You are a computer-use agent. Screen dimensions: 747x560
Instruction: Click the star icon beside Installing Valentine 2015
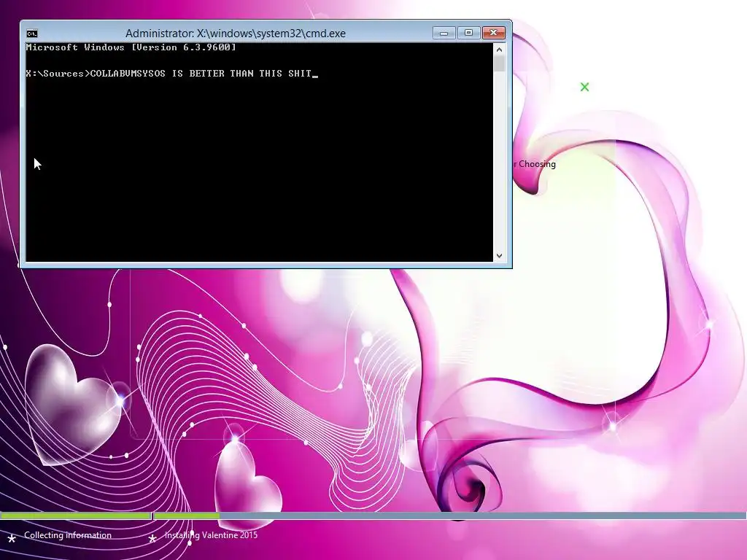pyautogui.click(x=152, y=539)
